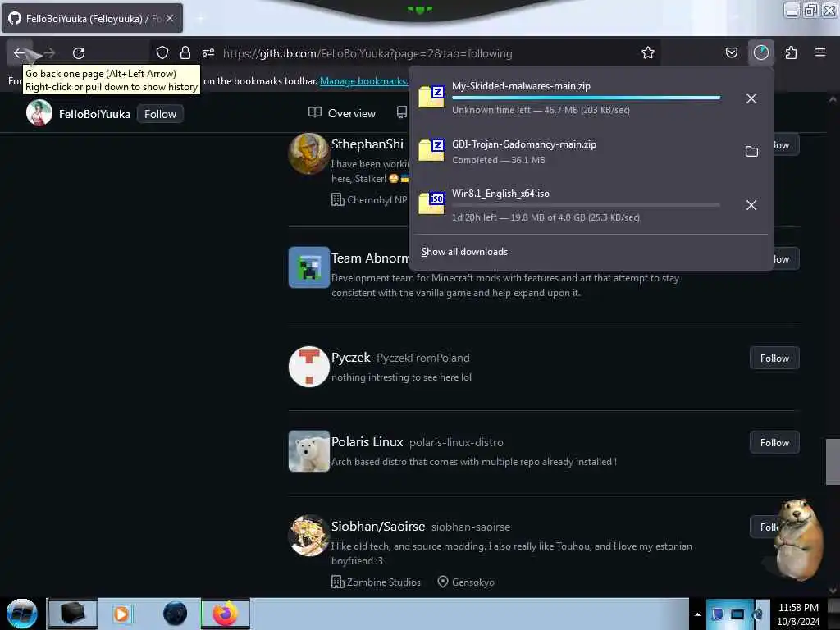840x630 pixels.
Task: Select the Overview tab
Action: coord(342,113)
